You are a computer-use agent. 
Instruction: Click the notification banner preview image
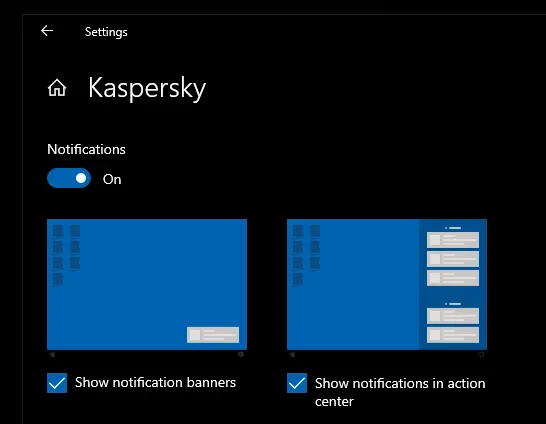tap(147, 284)
